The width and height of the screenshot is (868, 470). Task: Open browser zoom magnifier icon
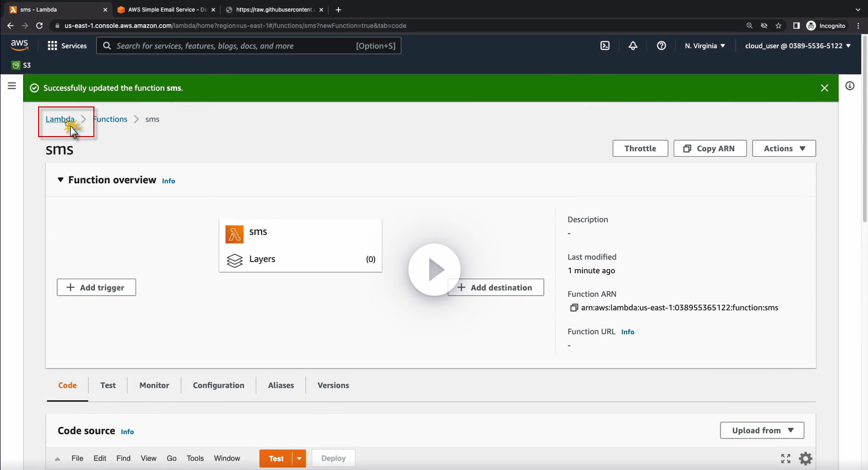point(750,26)
